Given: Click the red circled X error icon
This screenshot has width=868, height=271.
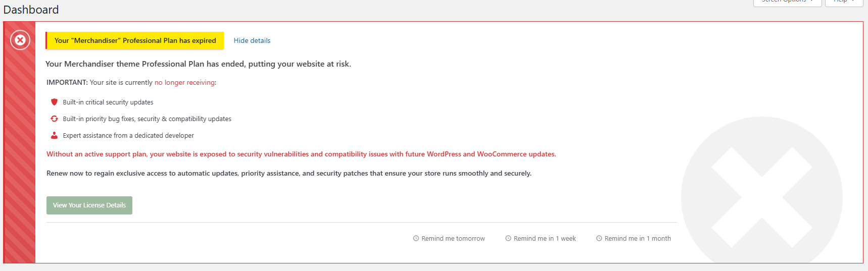Looking at the screenshot, I should [x=20, y=40].
